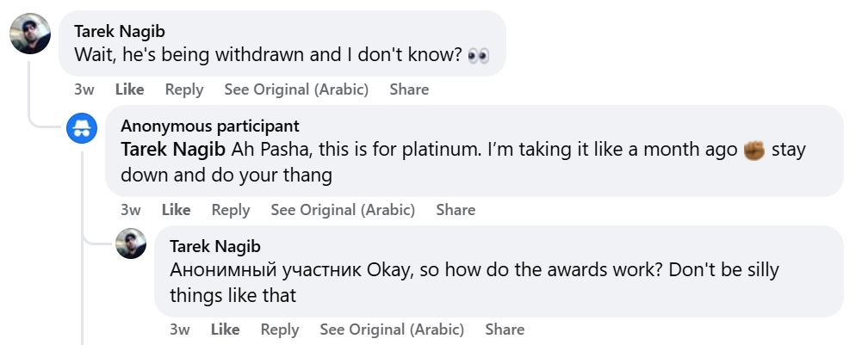This screenshot has width=868, height=345.
Task: Click the Anonymous participant name
Action: (210, 126)
